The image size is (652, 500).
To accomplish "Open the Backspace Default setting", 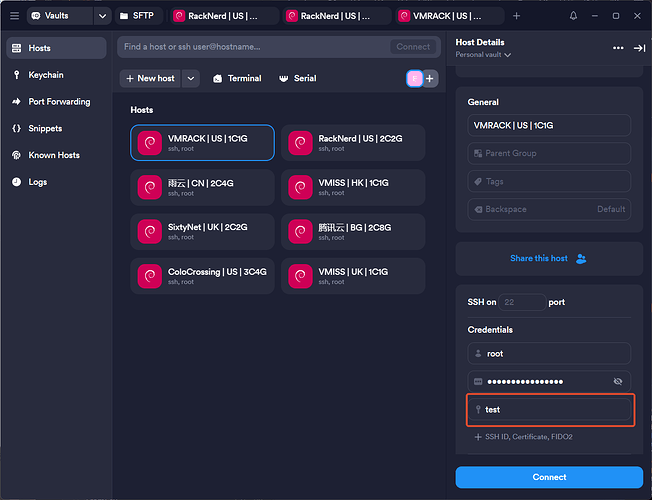I will 549,209.
